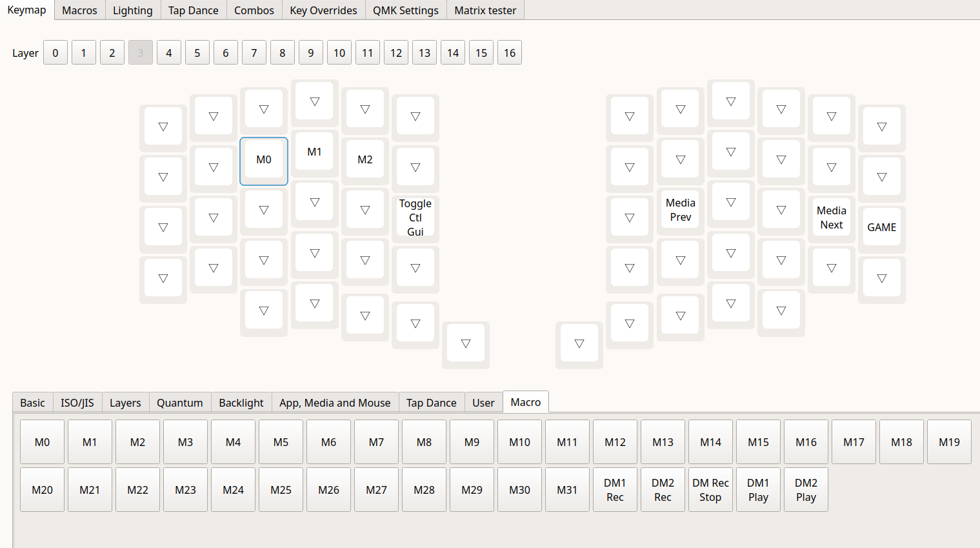Select the Toggle Ctl Gui key on keymap
The image size is (980, 548).
[x=415, y=218]
